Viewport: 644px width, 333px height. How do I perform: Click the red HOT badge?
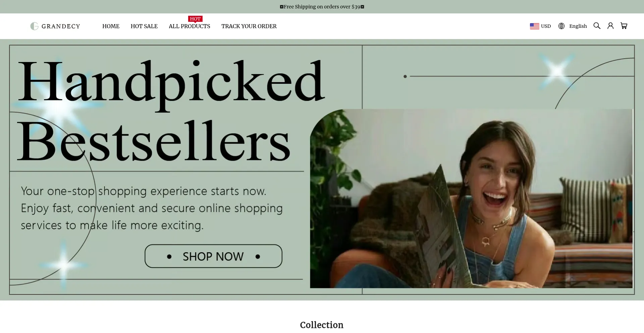point(195,19)
